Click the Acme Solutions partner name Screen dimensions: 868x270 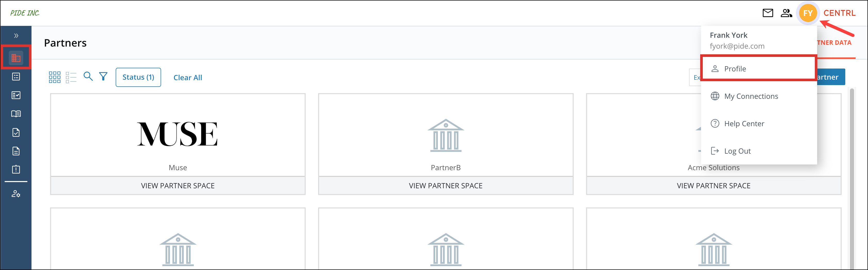tap(713, 168)
